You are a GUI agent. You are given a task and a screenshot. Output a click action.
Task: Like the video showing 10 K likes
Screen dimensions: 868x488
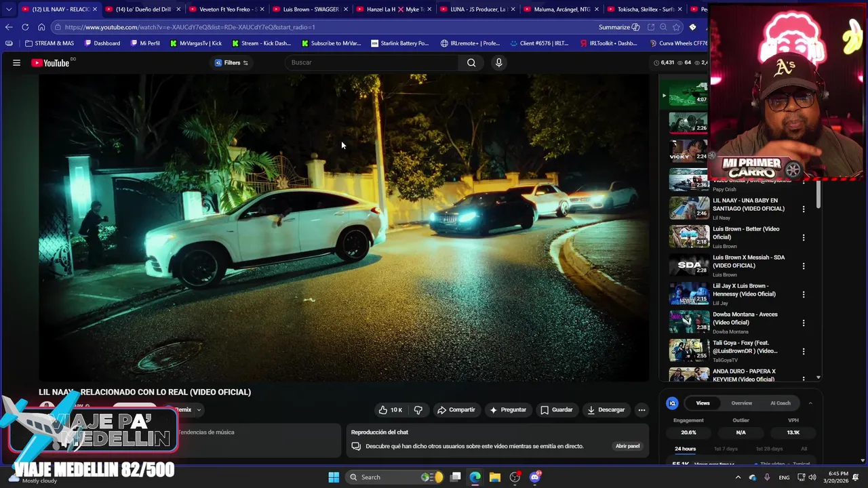pyautogui.click(x=390, y=409)
